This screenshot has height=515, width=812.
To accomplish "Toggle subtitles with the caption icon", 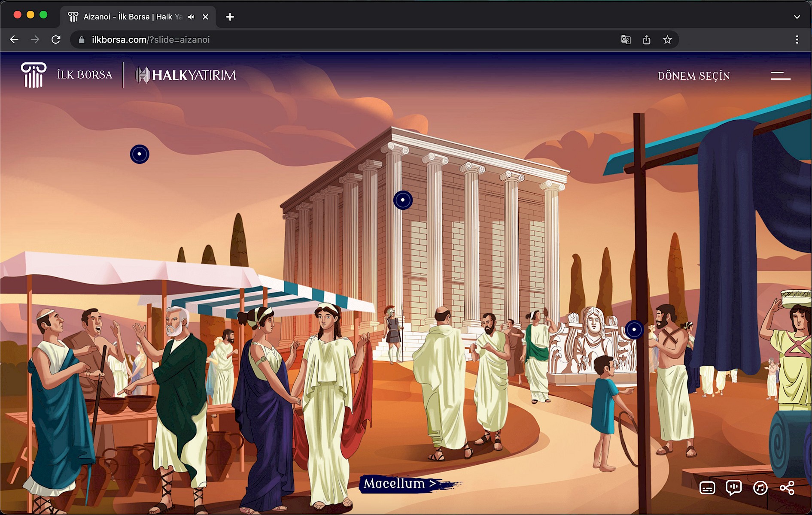I will (707, 488).
